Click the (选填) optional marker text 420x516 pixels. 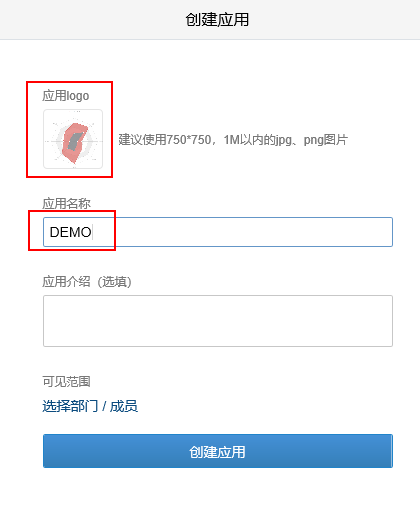(x=114, y=282)
